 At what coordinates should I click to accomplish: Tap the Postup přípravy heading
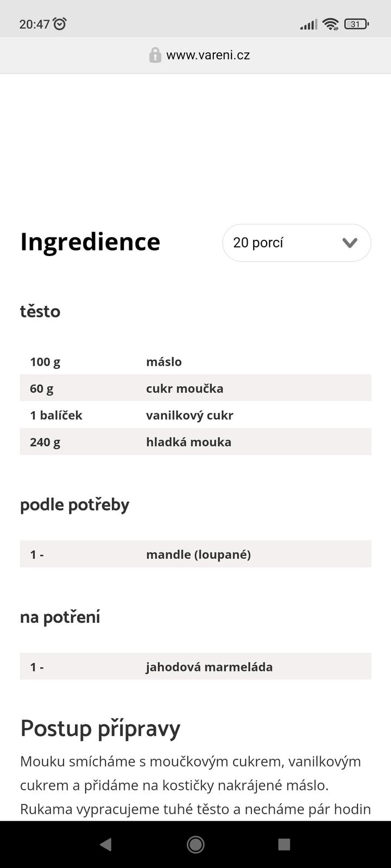pyautogui.click(x=100, y=729)
